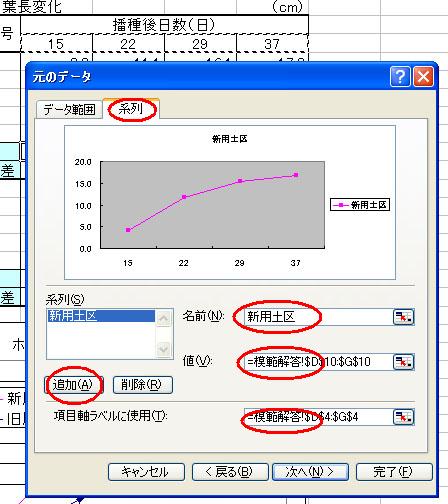Click the 新用土区 legend entry in preview

pyautogui.click(x=360, y=205)
